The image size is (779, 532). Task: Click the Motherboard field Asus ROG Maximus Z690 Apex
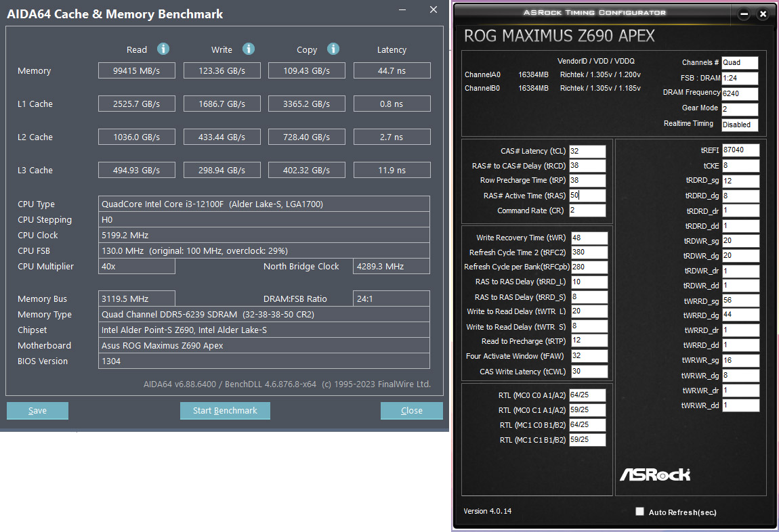click(x=264, y=345)
